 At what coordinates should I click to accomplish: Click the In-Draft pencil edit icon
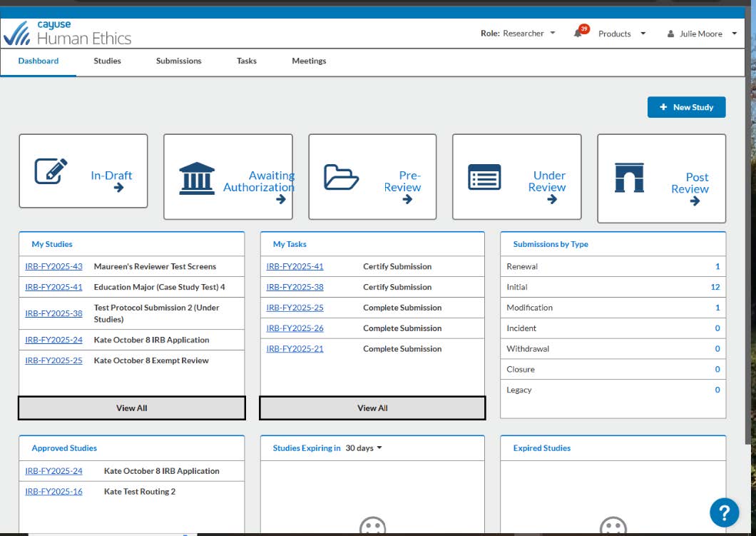tap(51, 171)
